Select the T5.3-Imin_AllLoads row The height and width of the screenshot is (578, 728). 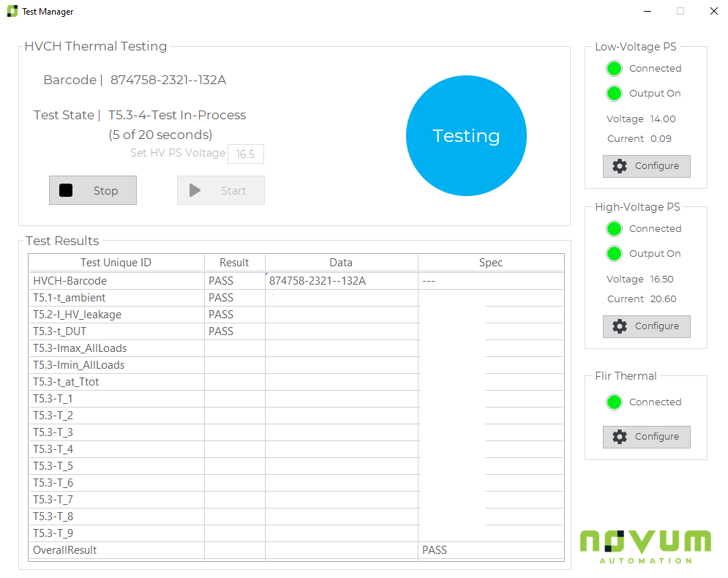[x=296, y=365]
